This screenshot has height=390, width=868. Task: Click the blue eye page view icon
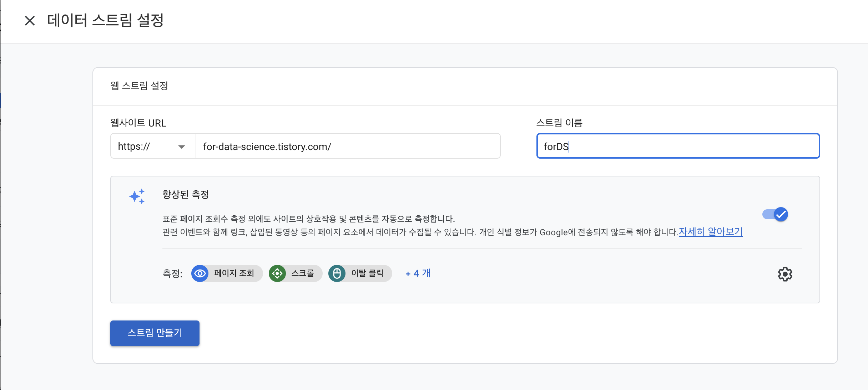(x=200, y=273)
